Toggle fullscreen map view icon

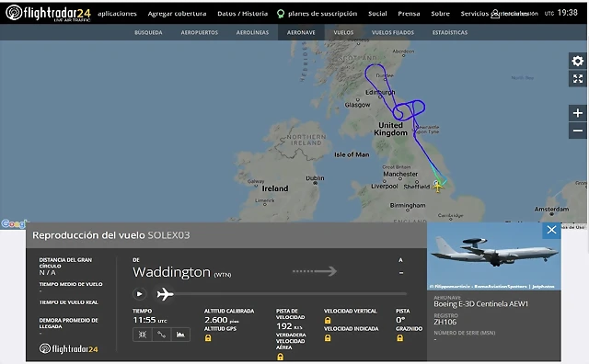[578, 78]
